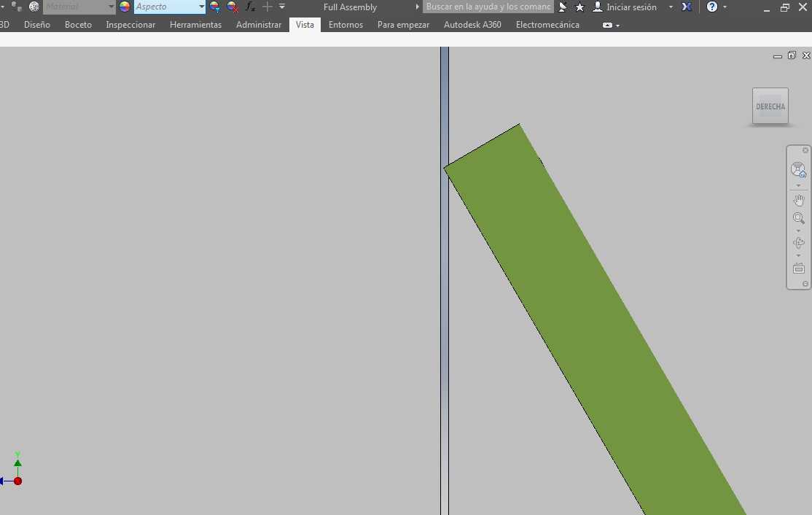This screenshot has width=812, height=515.
Task: Click the help search input field
Action: pyautogui.click(x=488, y=7)
